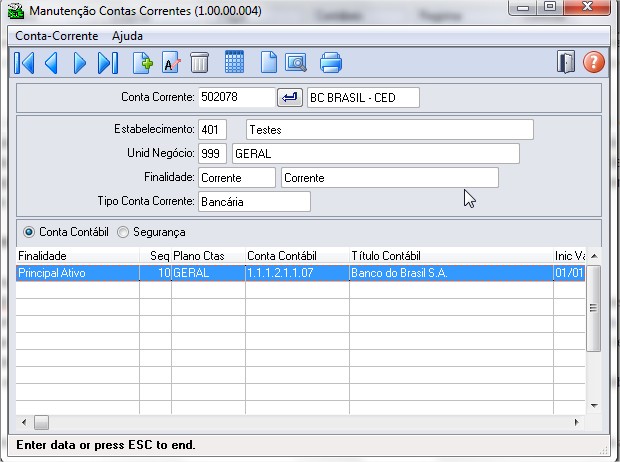
Task: Select the Segurança radio button
Action: [123, 232]
